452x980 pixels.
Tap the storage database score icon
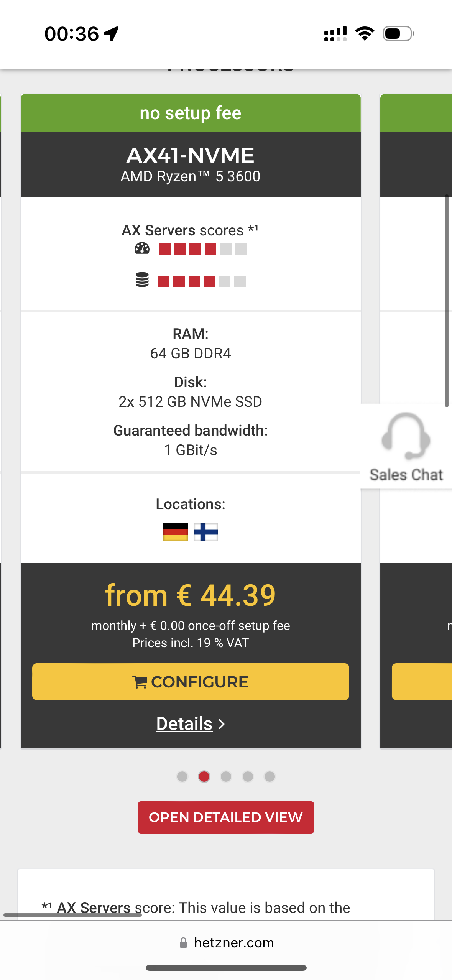[x=142, y=280]
